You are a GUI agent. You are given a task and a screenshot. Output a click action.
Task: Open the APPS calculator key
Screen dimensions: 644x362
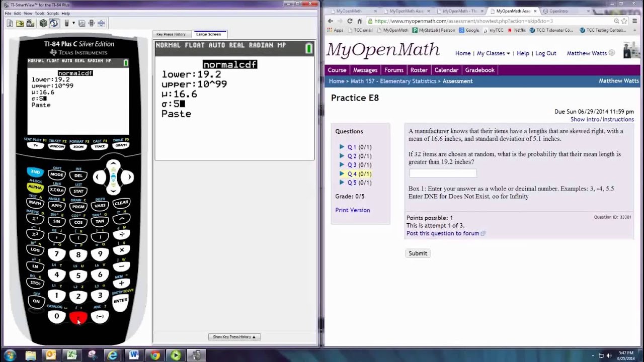56,206
